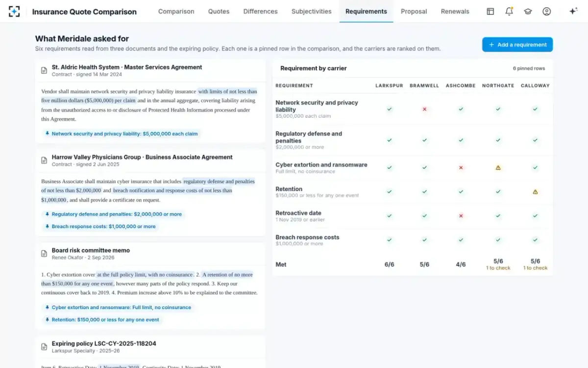Click document icon beside Harrow Valley agreement

(x=44, y=160)
